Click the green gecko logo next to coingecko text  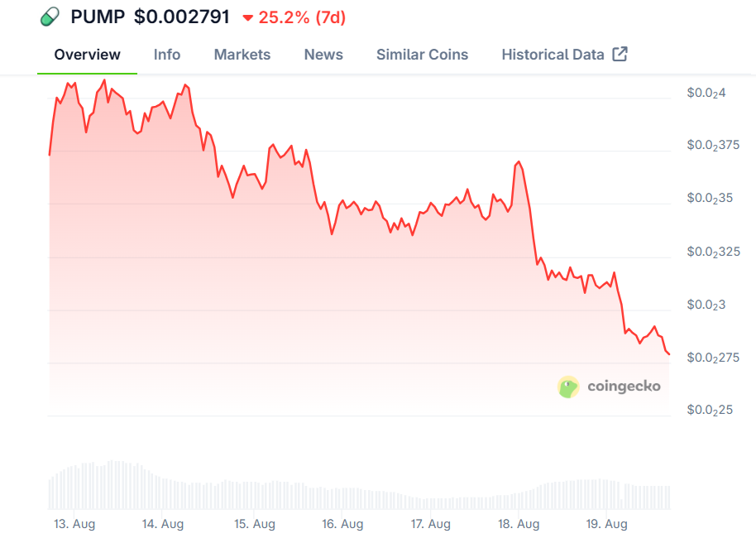tap(568, 386)
